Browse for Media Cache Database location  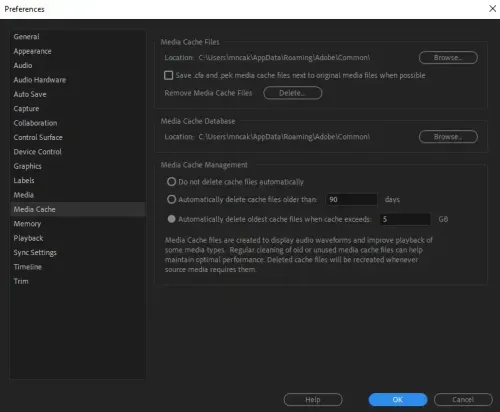point(448,137)
